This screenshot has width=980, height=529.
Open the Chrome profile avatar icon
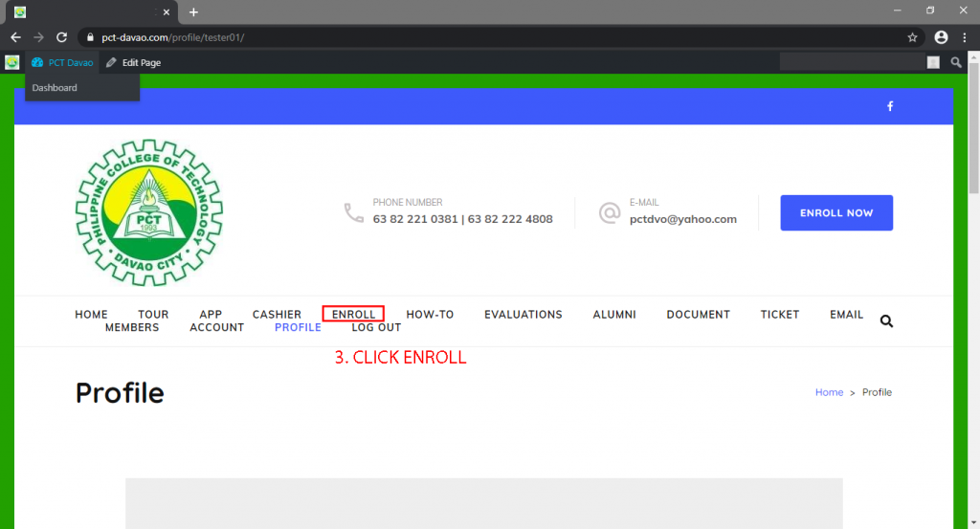click(941, 37)
